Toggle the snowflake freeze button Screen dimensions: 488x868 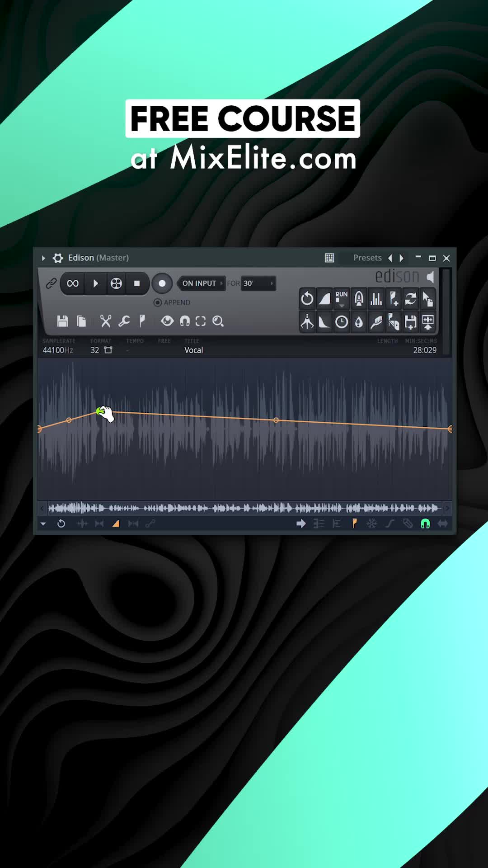pyautogui.click(x=371, y=524)
